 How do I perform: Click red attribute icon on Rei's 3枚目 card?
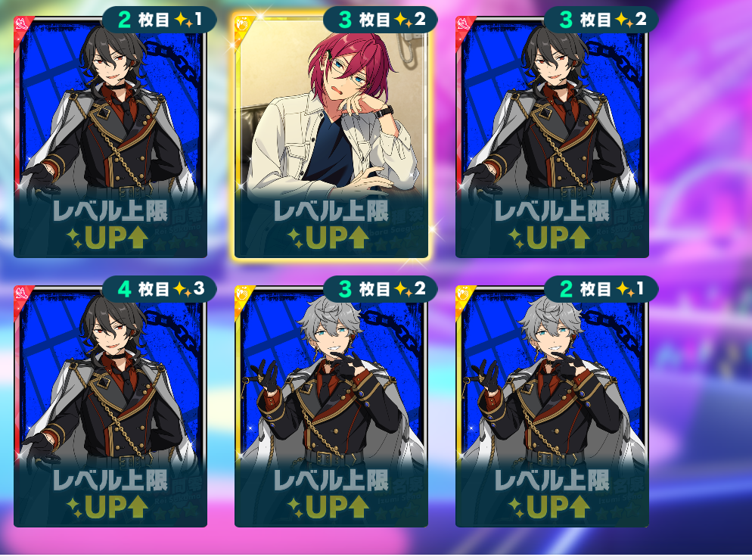click(x=464, y=24)
